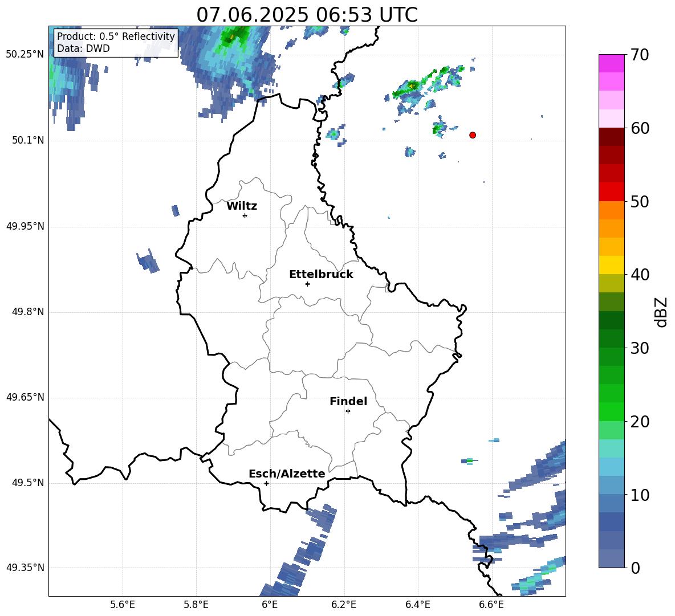Click the 5.8°E longitude label

pyautogui.click(x=196, y=605)
